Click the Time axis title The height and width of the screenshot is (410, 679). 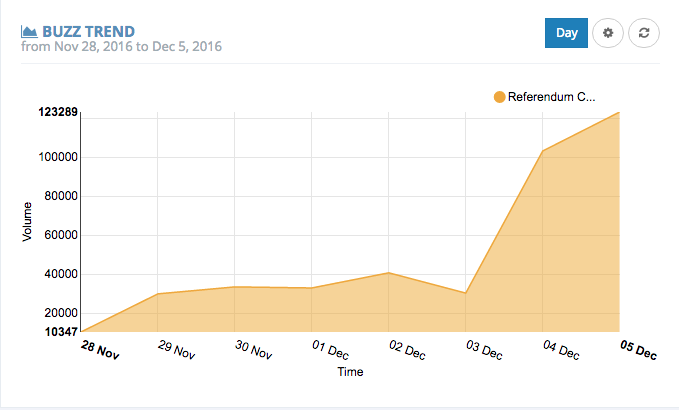[350, 372]
